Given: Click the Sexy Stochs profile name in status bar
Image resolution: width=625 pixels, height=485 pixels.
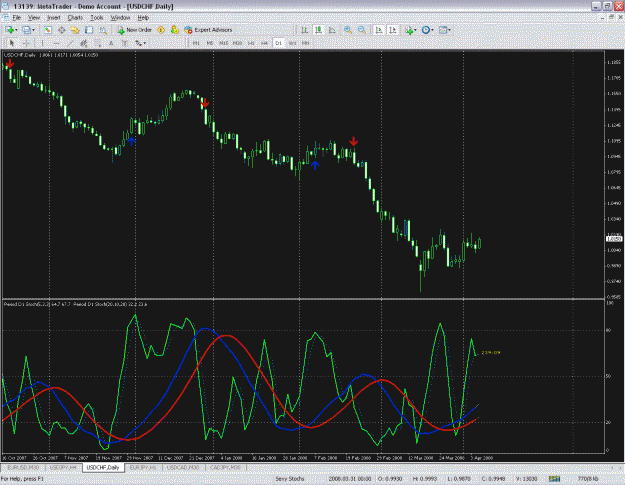Looking at the screenshot, I should click(290, 479).
